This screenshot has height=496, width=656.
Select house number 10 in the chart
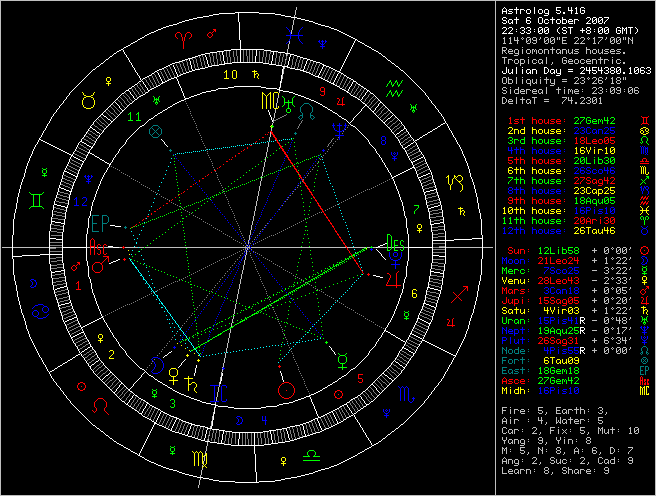[231, 74]
